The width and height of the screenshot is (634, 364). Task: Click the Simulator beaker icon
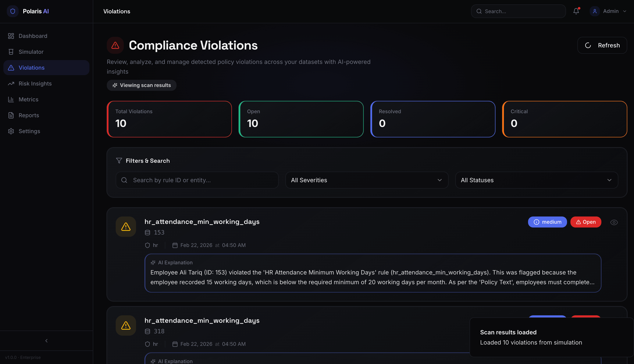pyautogui.click(x=11, y=52)
